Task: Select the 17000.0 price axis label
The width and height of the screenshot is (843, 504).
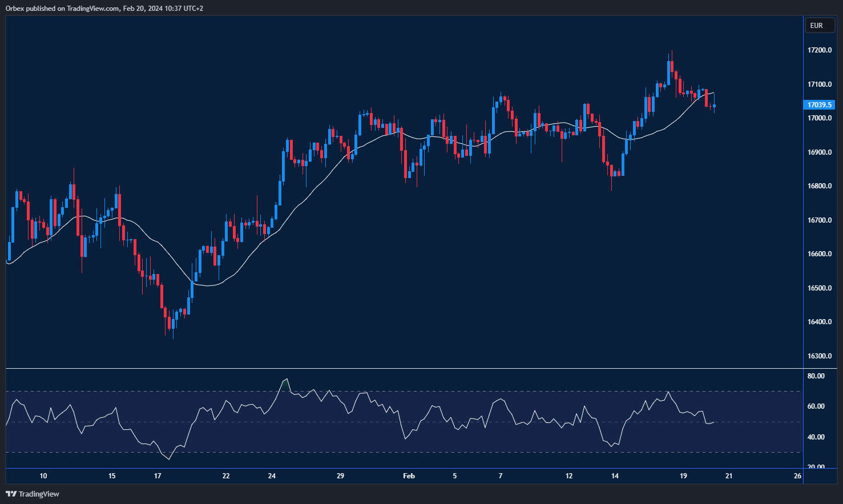Action: tap(819, 118)
